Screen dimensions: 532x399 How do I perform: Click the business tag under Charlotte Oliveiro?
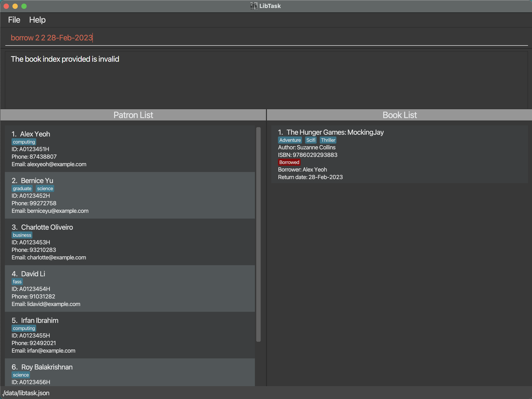tap(22, 235)
